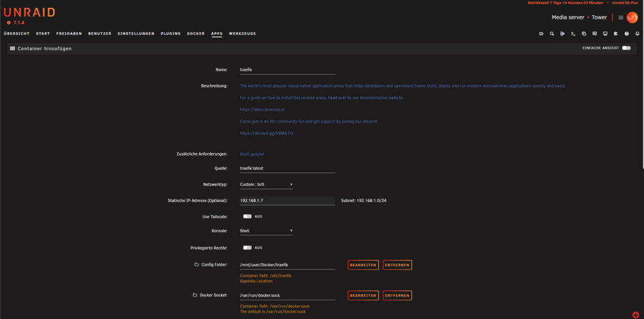Click the red down arrow icon
Image resolution: width=644 pixels, height=319 pixels.
coord(636,315)
